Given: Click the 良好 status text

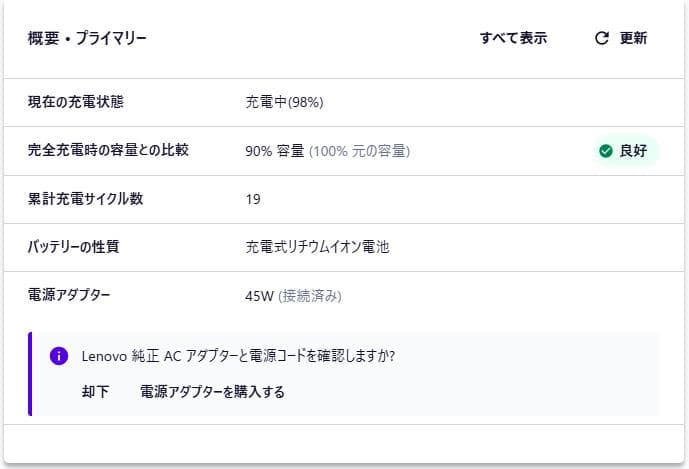Looking at the screenshot, I should point(633,151).
